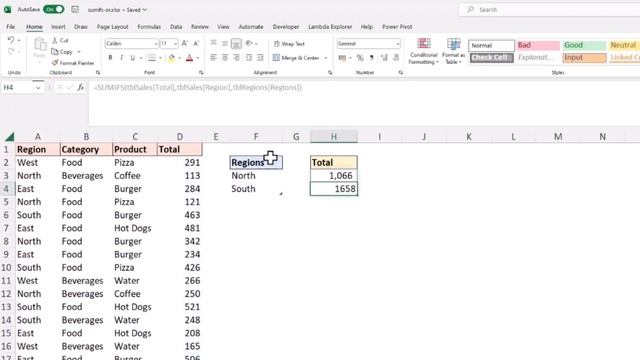Viewport: 640px width, 360px height.
Task: Click the Insert Function fx icon
Action: click(x=80, y=87)
